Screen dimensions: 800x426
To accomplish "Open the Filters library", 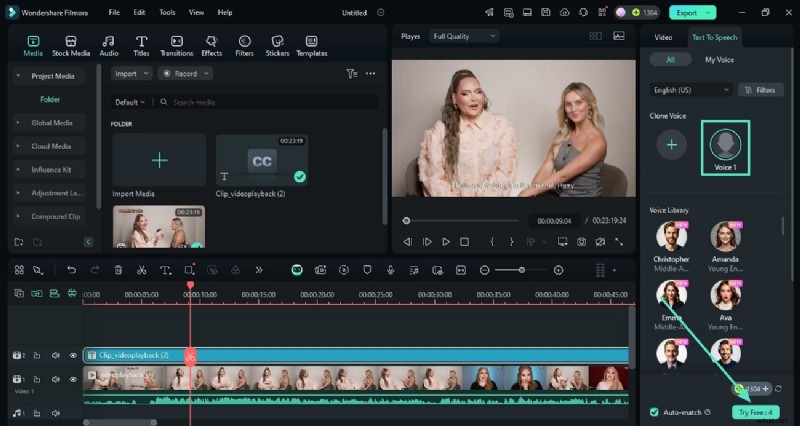I will coord(244,46).
